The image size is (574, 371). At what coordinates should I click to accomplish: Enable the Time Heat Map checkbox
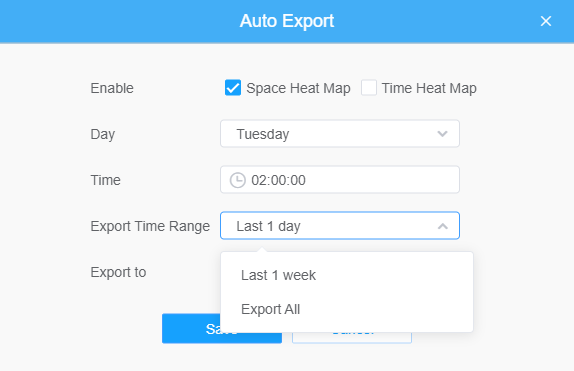pyautogui.click(x=369, y=88)
